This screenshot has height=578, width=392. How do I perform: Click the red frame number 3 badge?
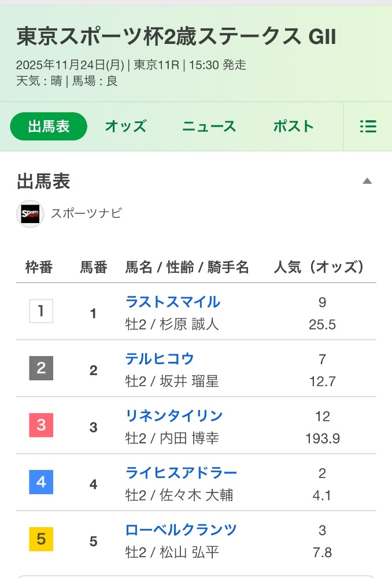tap(41, 425)
